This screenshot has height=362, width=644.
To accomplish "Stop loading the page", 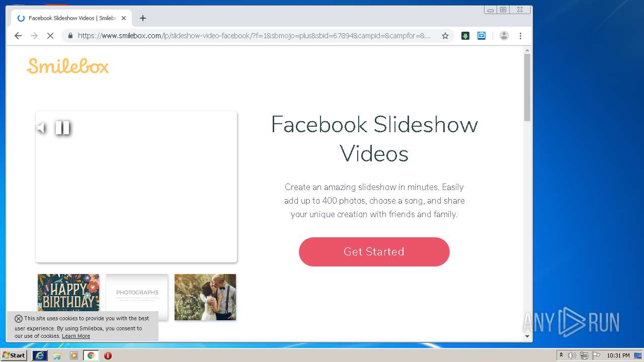I will [x=50, y=36].
